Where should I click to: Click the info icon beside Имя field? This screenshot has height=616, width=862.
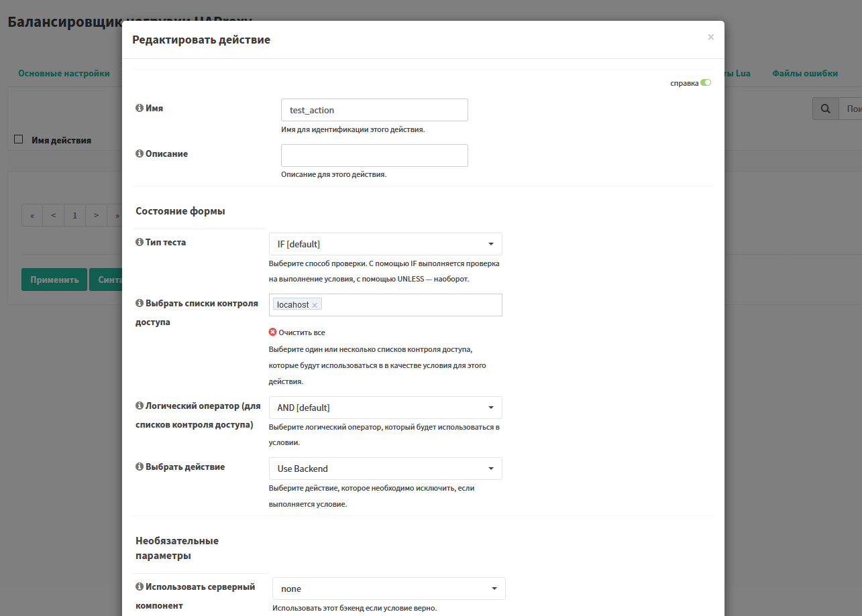point(140,107)
